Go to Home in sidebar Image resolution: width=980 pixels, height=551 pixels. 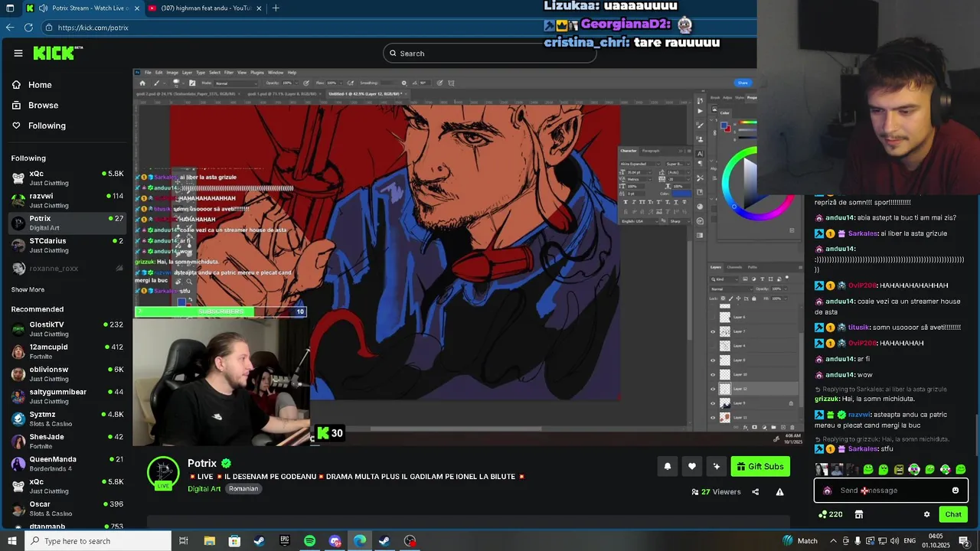pos(40,85)
